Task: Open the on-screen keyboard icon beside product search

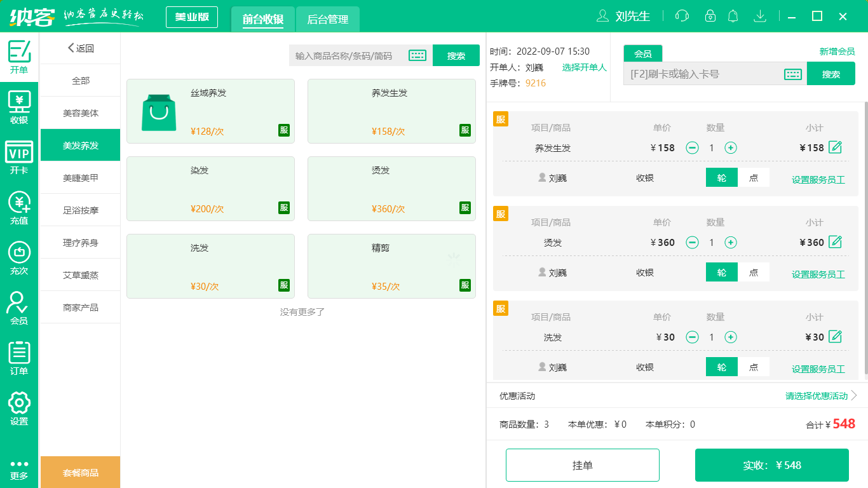Action: pos(417,55)
